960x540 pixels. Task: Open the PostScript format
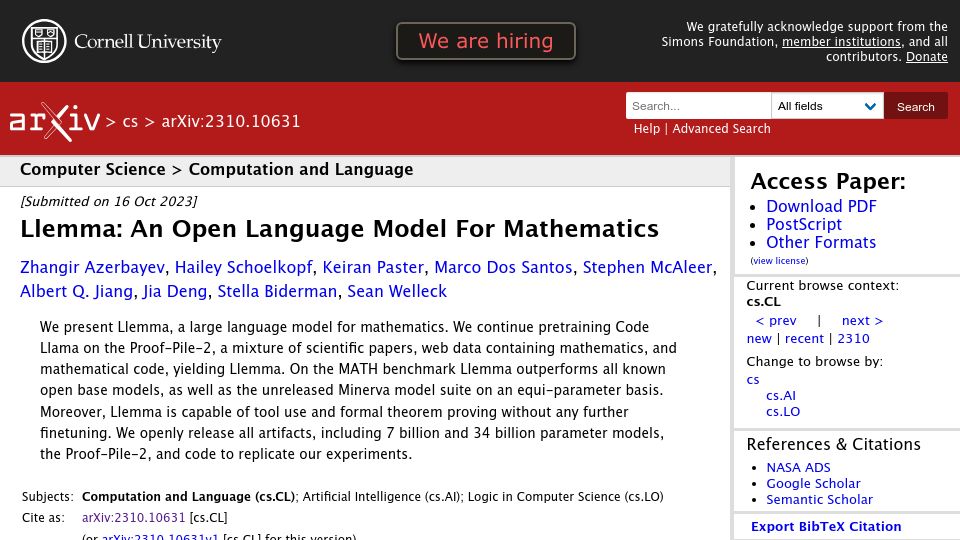tap(804, 224)
